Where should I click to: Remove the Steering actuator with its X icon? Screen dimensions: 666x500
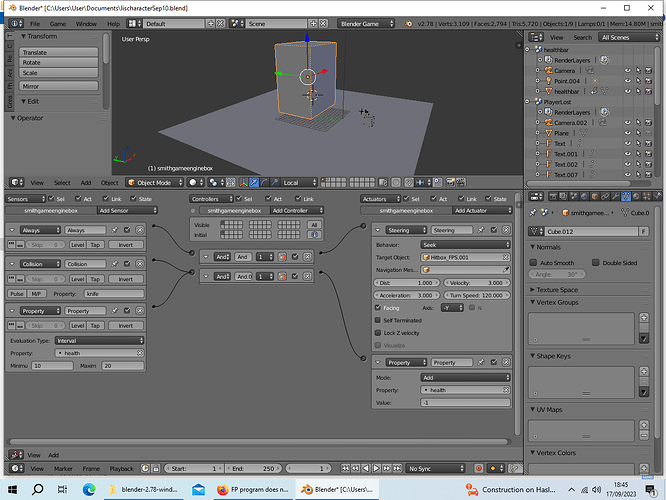pos(506,230)
